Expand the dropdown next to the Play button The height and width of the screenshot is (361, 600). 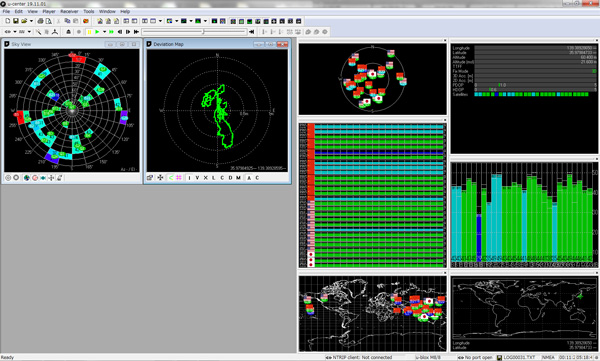(x=104, y=32)
